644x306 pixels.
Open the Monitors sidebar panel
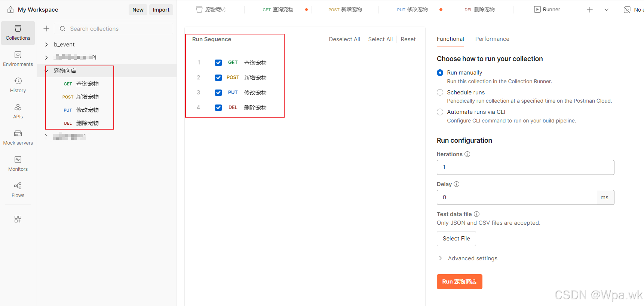tap(18, 164)
